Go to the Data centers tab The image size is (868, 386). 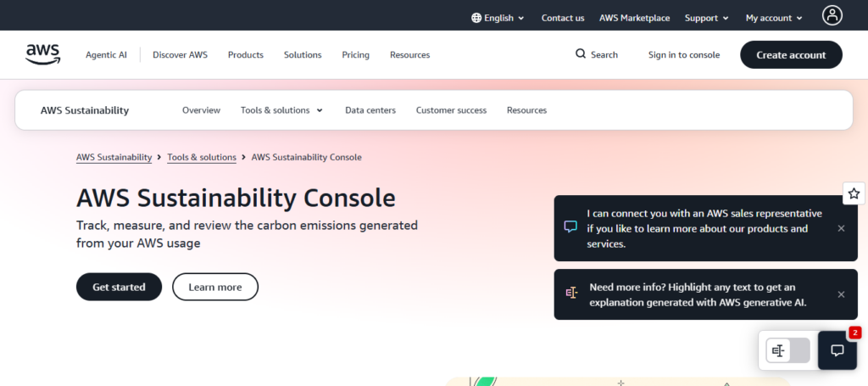[370, 110]
